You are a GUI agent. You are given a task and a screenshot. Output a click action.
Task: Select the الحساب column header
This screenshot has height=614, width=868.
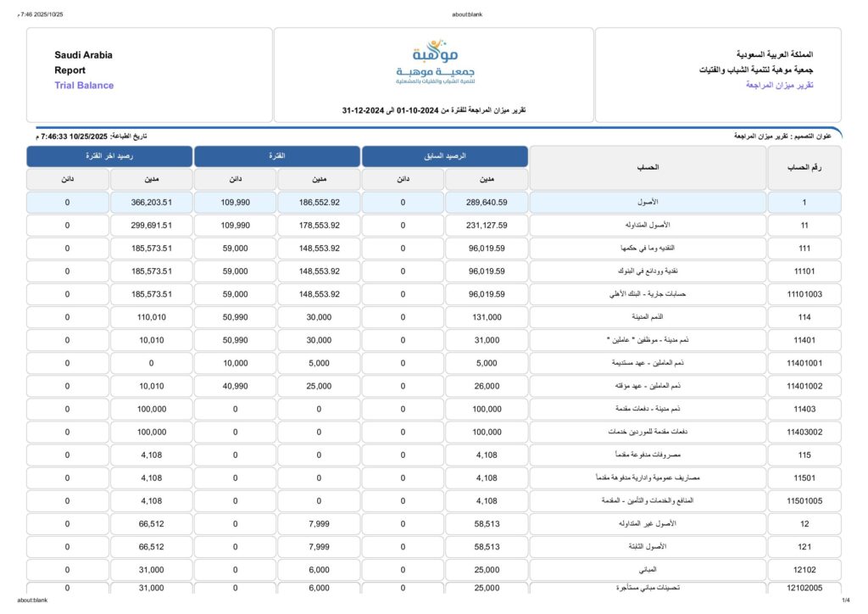648,168
